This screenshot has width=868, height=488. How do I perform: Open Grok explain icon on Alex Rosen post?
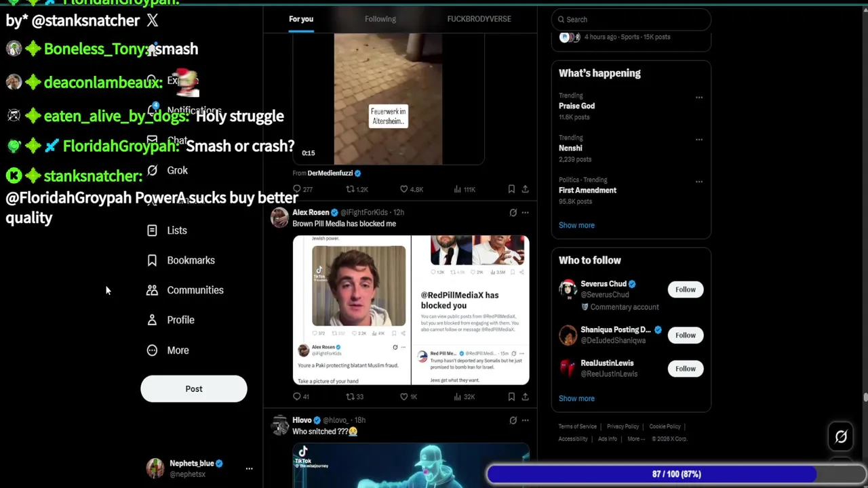point(513,213)
